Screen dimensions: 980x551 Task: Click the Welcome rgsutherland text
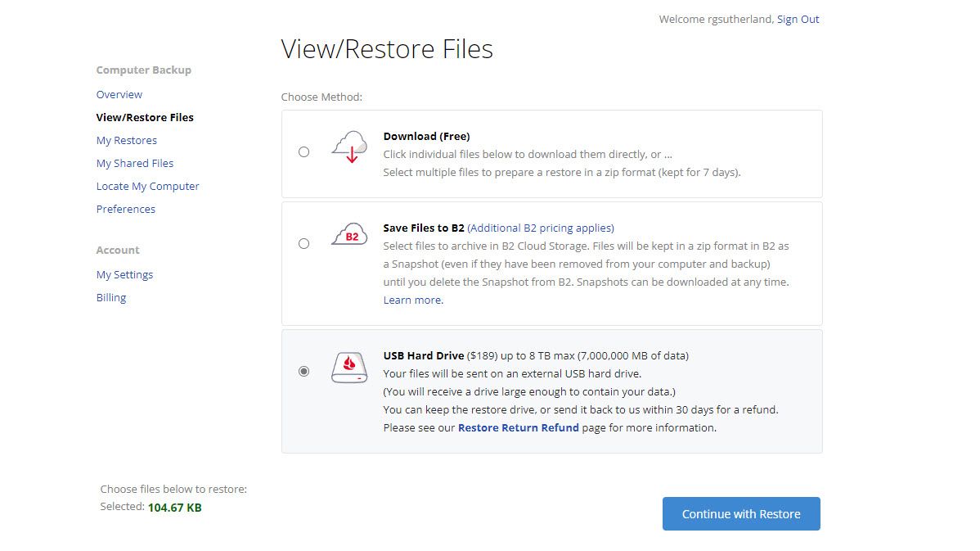coord(717,20)
